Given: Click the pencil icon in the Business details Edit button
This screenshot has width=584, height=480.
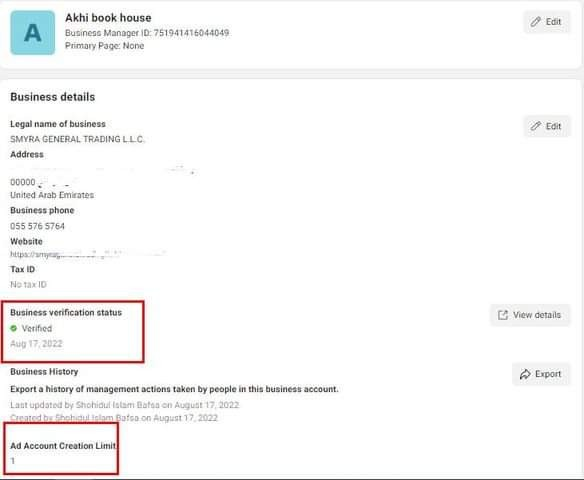Looking at the screenshot, I should click(x=535, y=126).
